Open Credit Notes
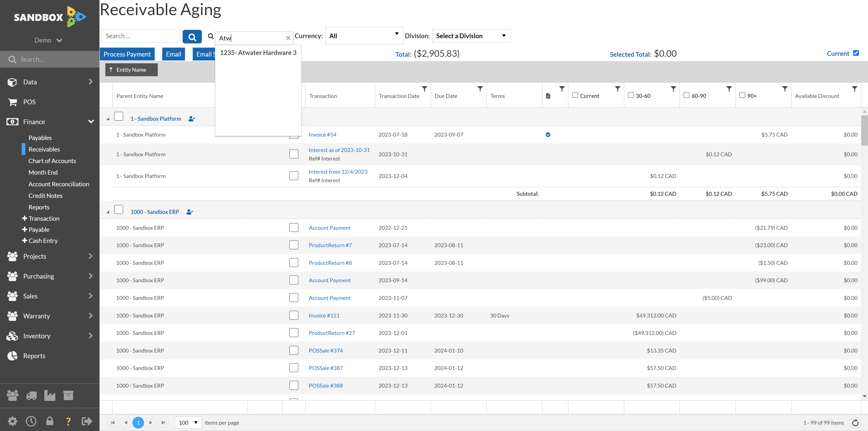The image size is (868, 431). point(45,195)
